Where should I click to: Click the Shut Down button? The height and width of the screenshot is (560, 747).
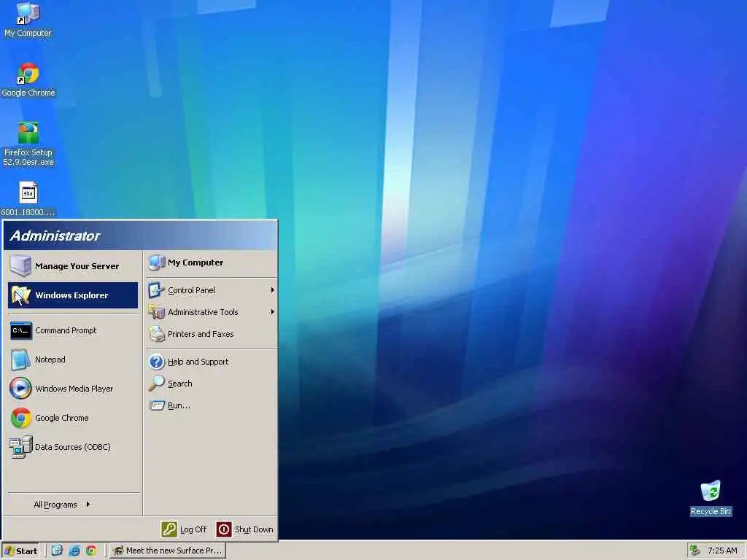(x=245, y=529)
